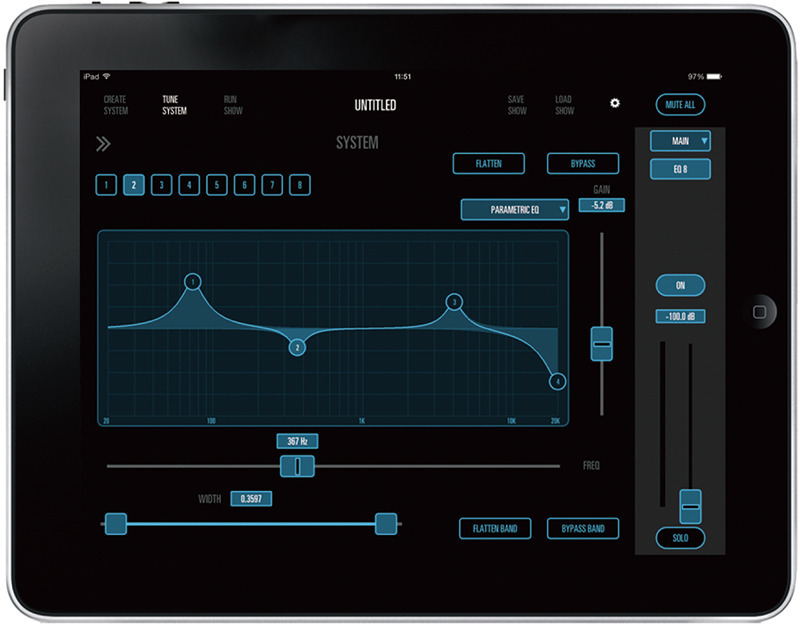Select band 1 button

click(x=106, y=185)
